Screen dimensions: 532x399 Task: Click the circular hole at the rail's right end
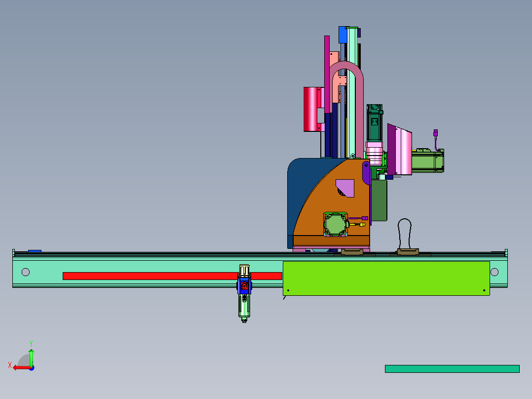[494, 272]
